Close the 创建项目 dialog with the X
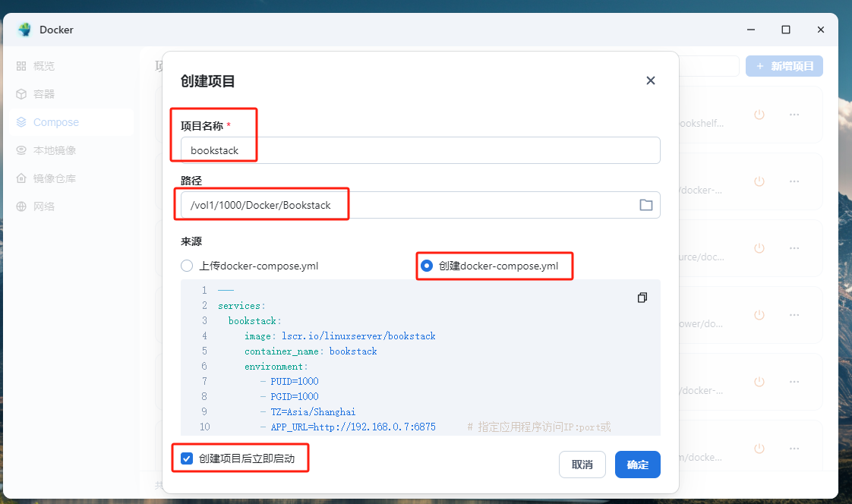This screenshot has width=852, height=504. pos(651,81)
